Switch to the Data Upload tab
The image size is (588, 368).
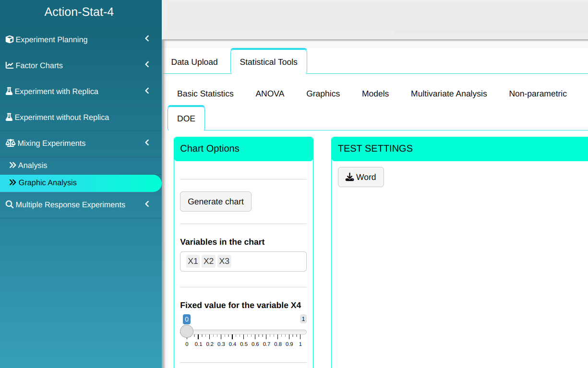click(x=194, y=62)
